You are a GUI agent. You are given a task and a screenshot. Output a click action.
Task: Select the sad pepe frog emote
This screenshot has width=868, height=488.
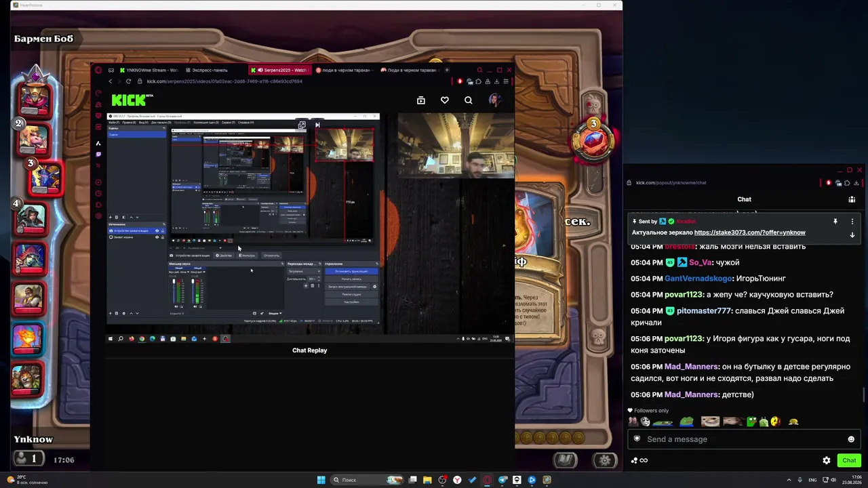(x=686, y=422)
